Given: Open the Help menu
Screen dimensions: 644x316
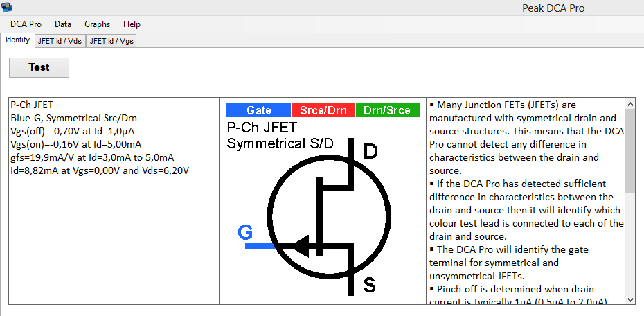Looking at the screenshot, I should [x=132, y=24].
